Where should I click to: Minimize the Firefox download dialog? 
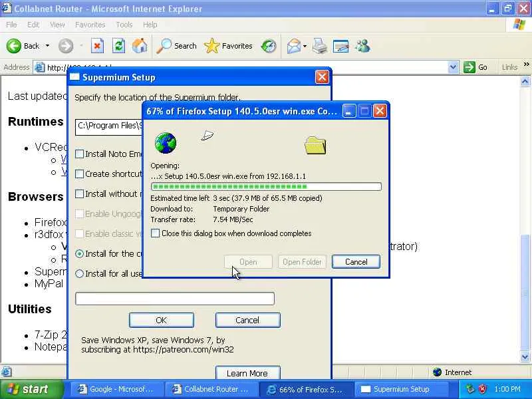(348, 111)
